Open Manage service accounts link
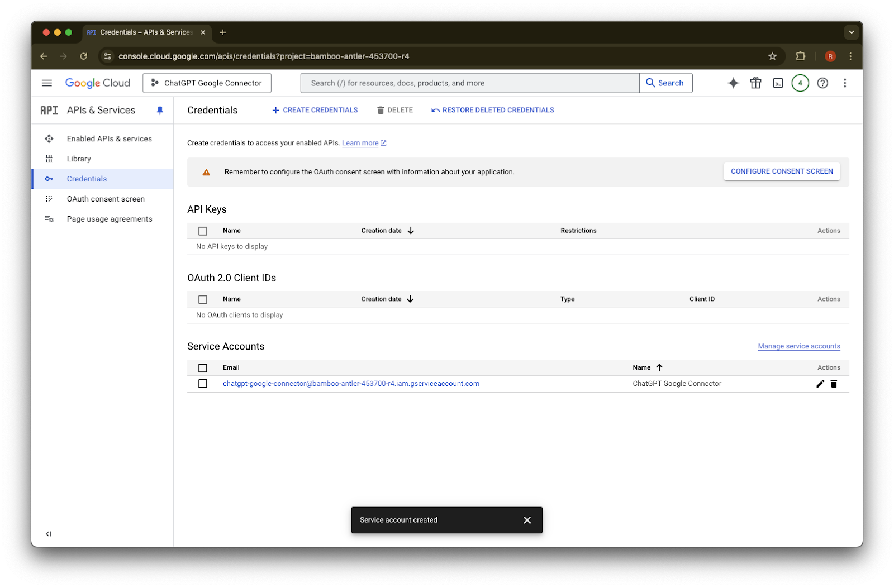894x588 pixels. [x=799, y=346]
